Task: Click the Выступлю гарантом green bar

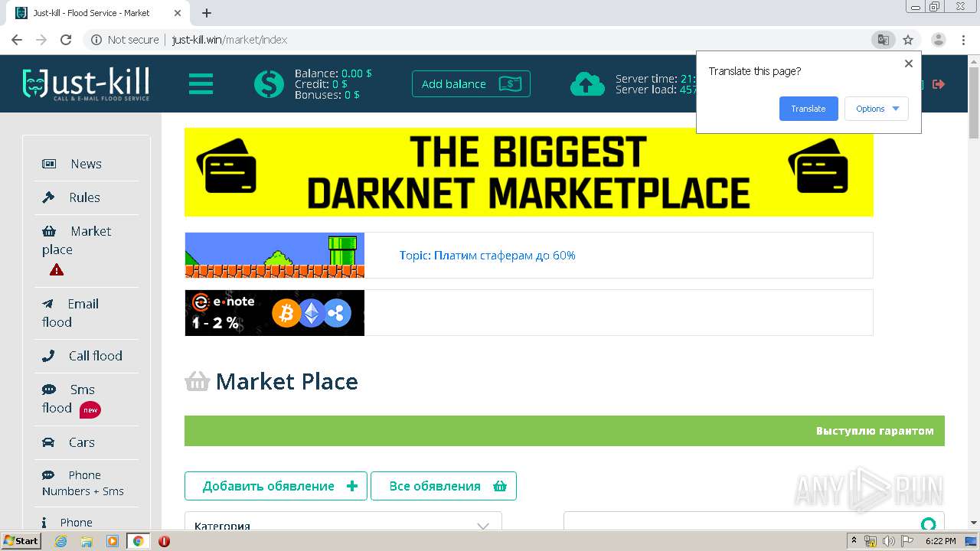Action: tap(564, 431)
